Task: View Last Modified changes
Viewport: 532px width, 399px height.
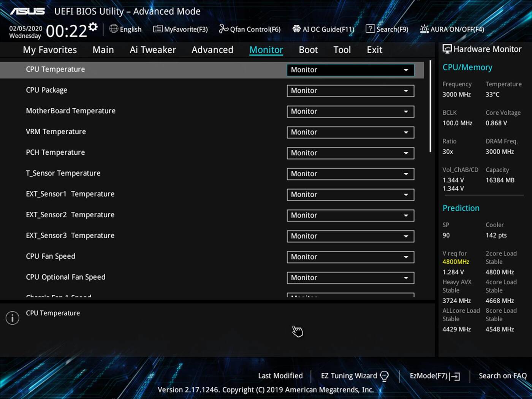Action: coord(280,375)
